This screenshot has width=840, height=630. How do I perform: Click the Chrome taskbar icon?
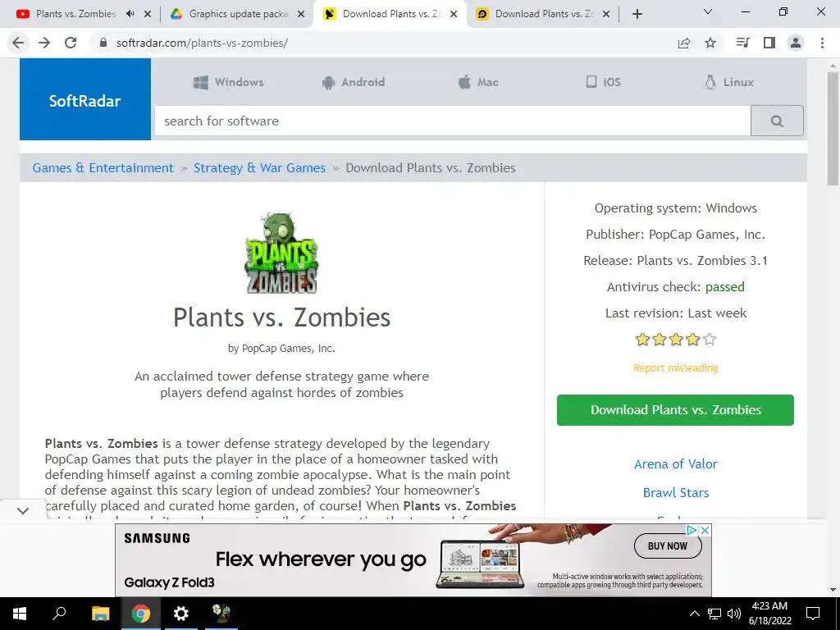click(141, 614)
